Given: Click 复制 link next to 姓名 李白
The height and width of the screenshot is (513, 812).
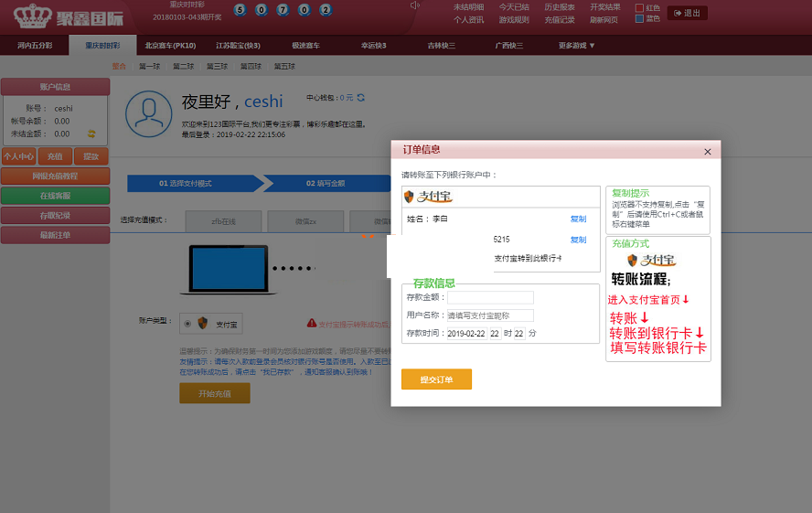Looking at the screenshot, I should tap(578, 219).
